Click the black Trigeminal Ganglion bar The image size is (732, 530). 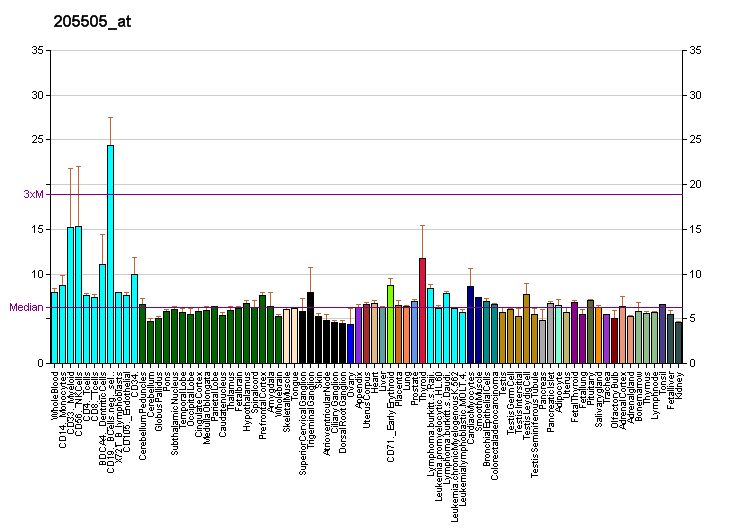coord(310,328)
